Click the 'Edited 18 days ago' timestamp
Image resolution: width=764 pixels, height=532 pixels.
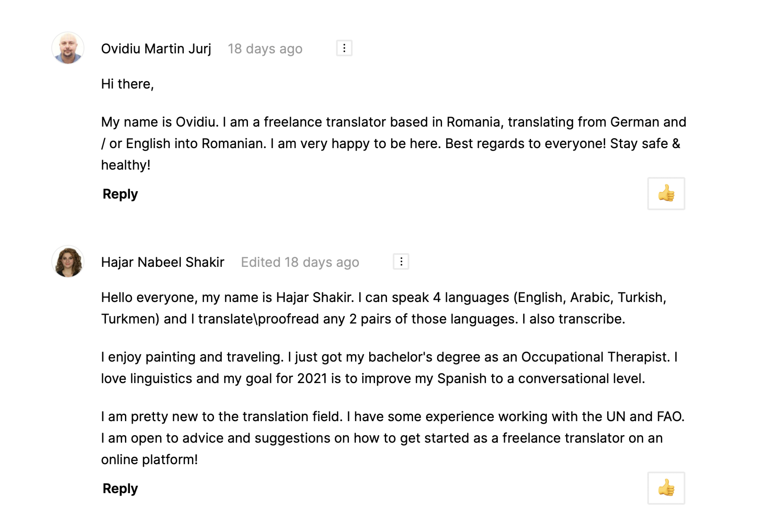pos(300,262)
